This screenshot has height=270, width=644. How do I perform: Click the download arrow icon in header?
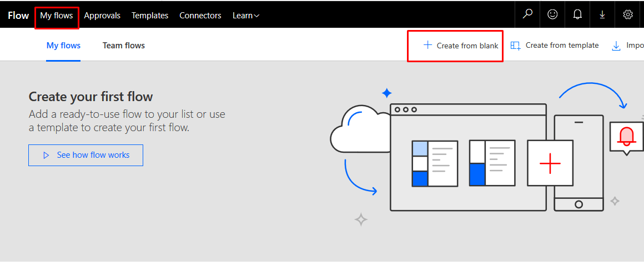point(602,15)
